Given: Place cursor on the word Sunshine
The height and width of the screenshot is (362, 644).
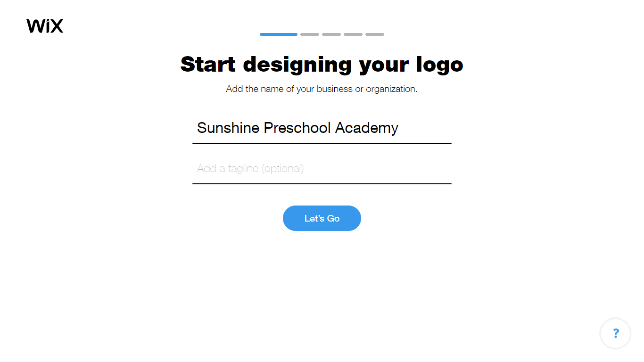Looking at the screenshot, I should (x=228, y=128).
